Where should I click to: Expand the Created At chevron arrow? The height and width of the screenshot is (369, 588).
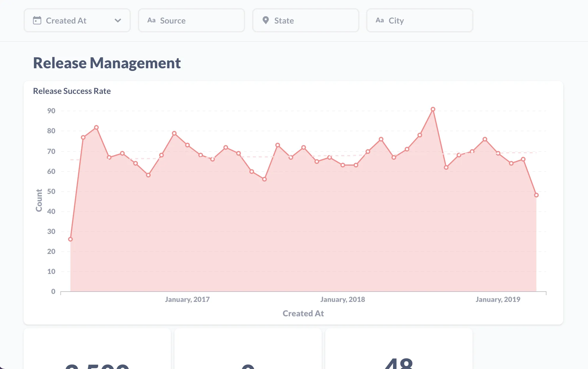(x=118, y=21)
